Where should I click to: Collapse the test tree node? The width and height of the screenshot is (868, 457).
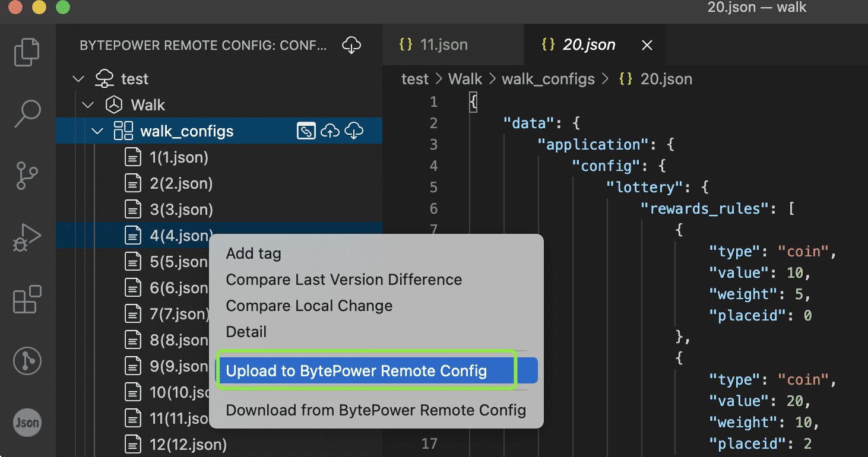pos(78,78)
